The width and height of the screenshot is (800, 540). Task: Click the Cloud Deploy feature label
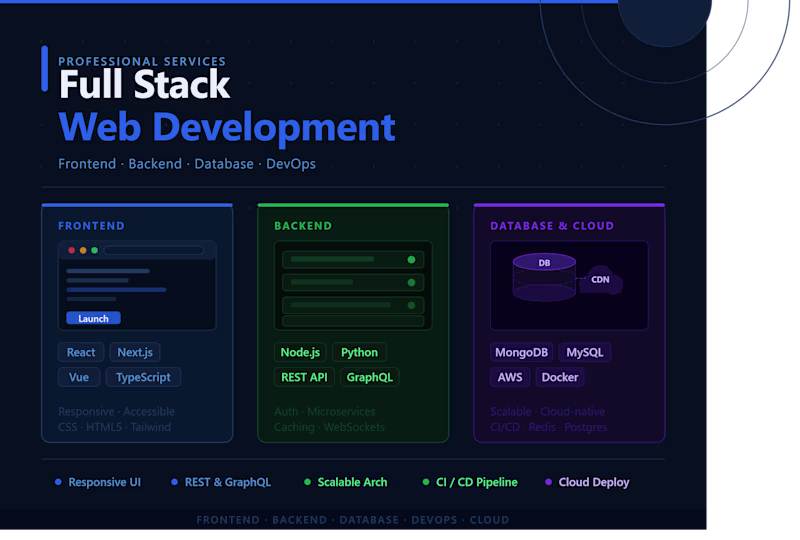pos(594,482)
